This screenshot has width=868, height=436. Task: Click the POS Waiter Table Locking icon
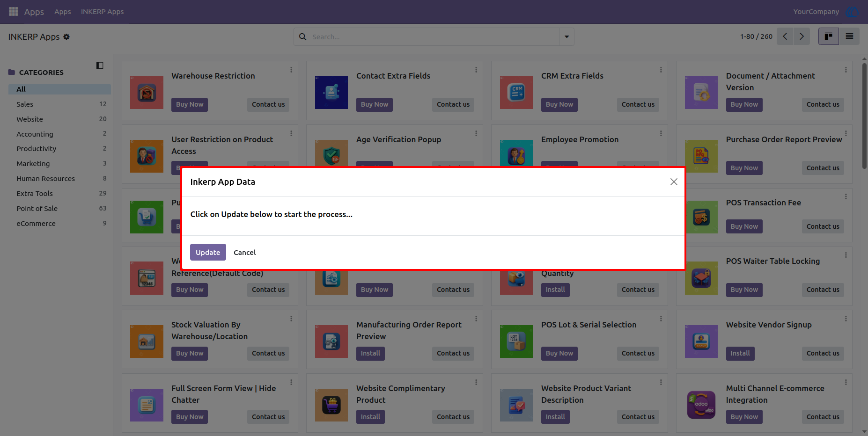pos(701,278)
